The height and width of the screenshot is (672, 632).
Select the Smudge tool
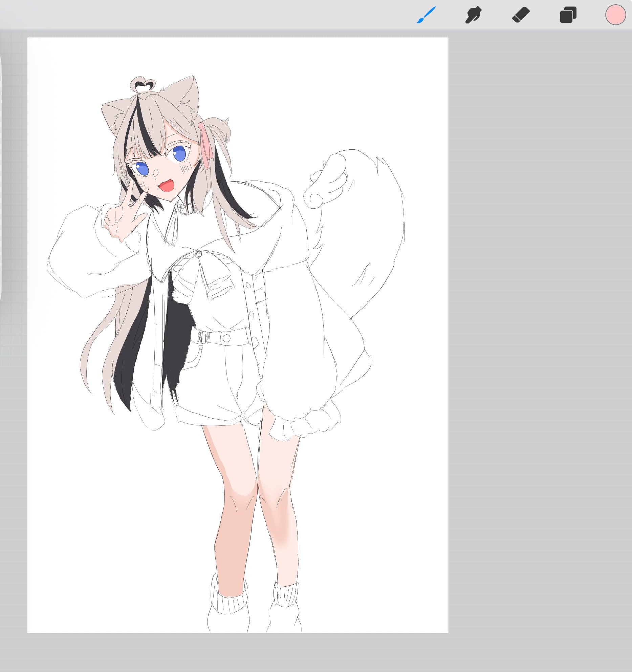tap(473, 15)
